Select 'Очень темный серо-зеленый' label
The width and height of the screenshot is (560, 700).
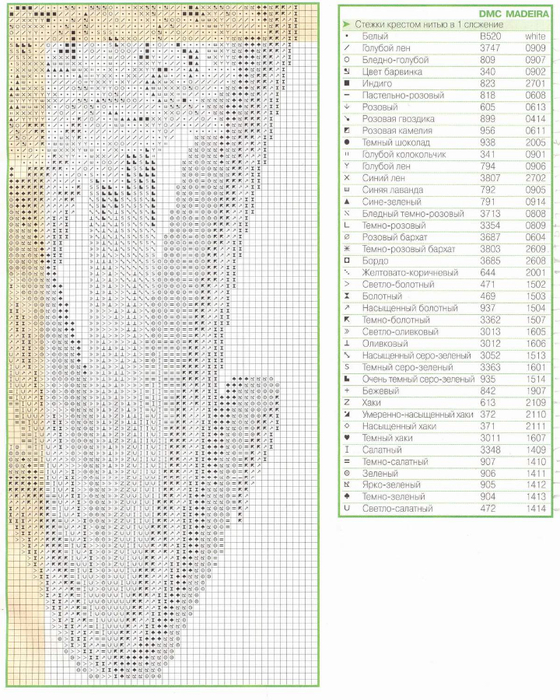coord(418,379)
